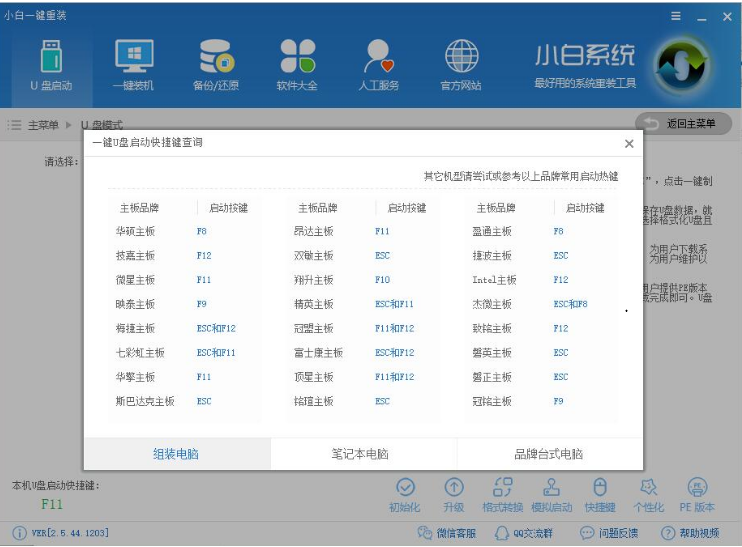Screen dimensions: 742x547
Task: Open the 一键装机 section
Action: (133, 66)
